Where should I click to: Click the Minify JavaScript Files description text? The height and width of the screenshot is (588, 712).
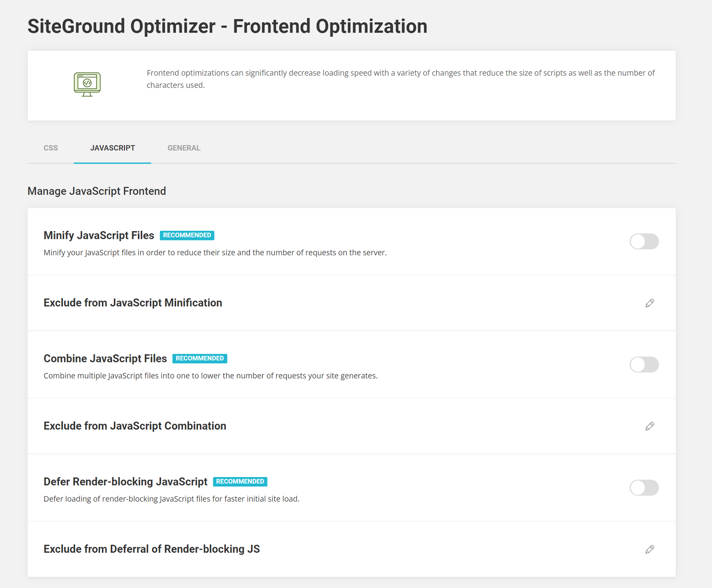215,253
